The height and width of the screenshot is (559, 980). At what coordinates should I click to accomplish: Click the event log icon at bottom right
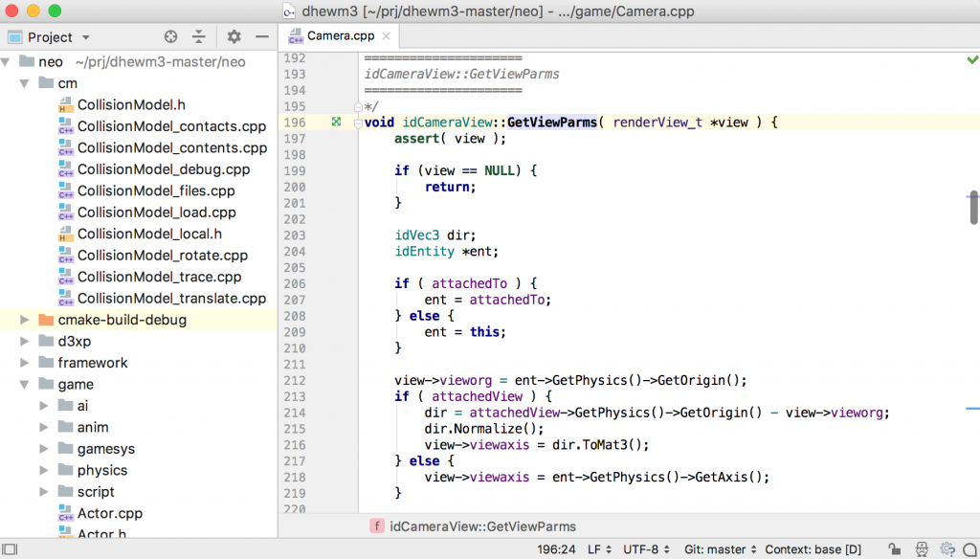pyautogui.click(x=970, y=550)
